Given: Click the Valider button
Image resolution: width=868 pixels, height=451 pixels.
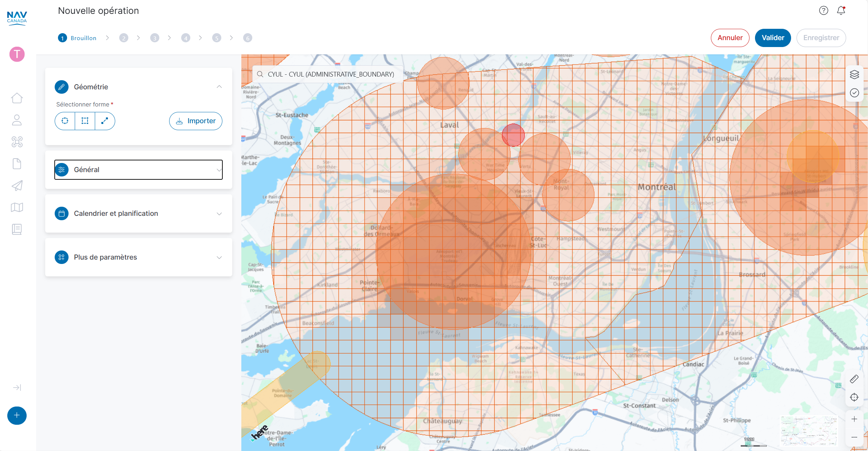Looking at the screenshot, I should coord(773,38).
